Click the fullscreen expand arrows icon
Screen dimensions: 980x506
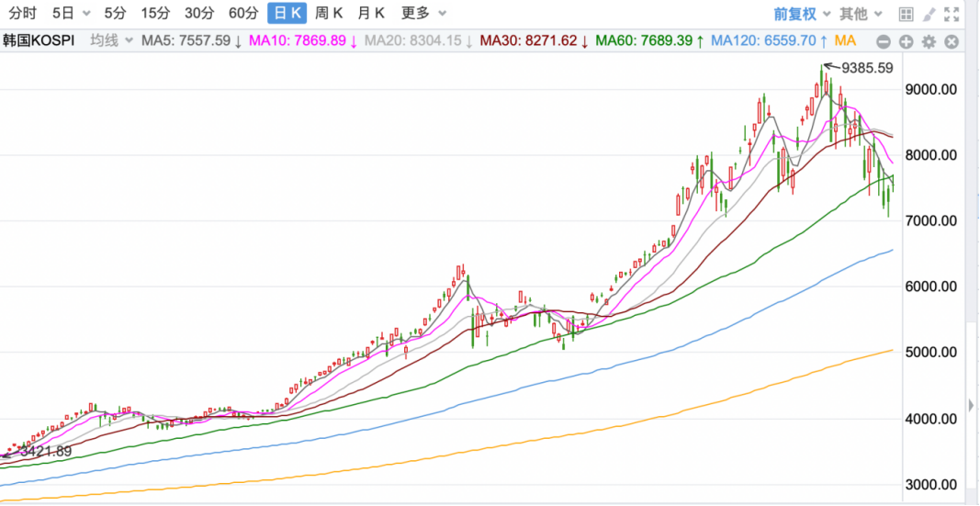coord(952,14)
